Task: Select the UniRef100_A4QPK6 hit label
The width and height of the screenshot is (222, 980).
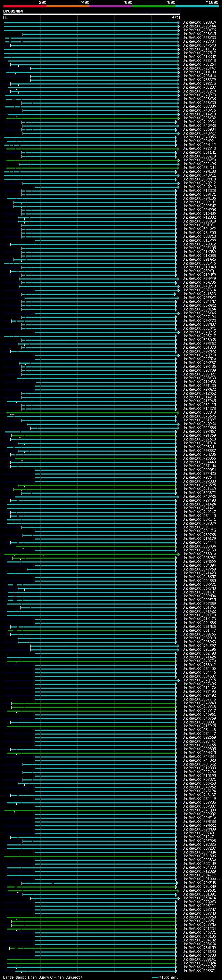Action: pos(199,497)
